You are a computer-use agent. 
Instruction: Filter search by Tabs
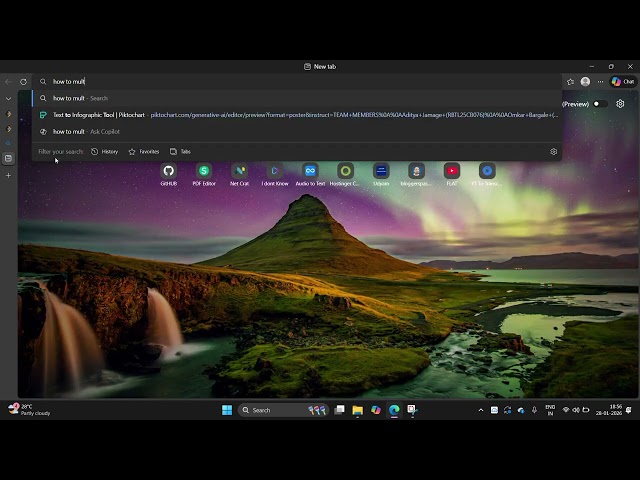coord(180,152)
